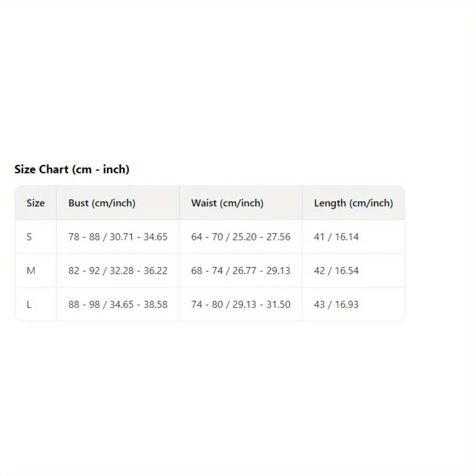
Task: Select the Size column header
Action: [x=36, y=203]
